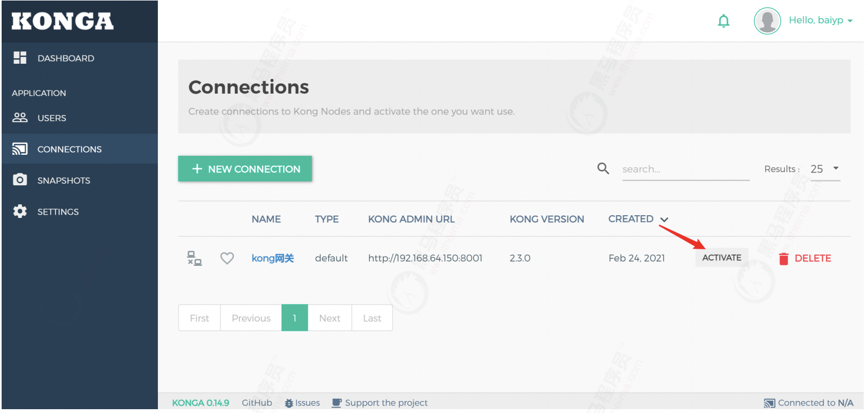868x413 pixels.
Task: Click the http://192.168.64.150:8001 URL cell
Action: tap(425, 258)
